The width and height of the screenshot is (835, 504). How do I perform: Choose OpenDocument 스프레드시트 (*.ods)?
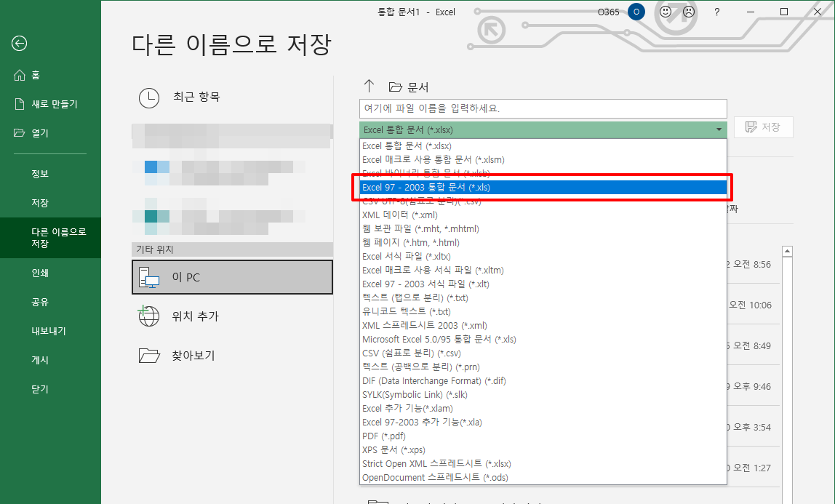click(543, 478)
